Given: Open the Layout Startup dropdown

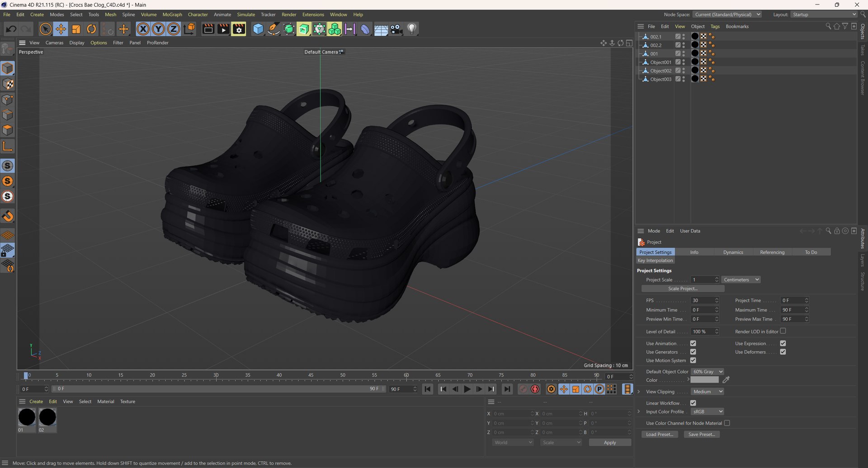Looking at the screenshot, I should coord(824,14).
